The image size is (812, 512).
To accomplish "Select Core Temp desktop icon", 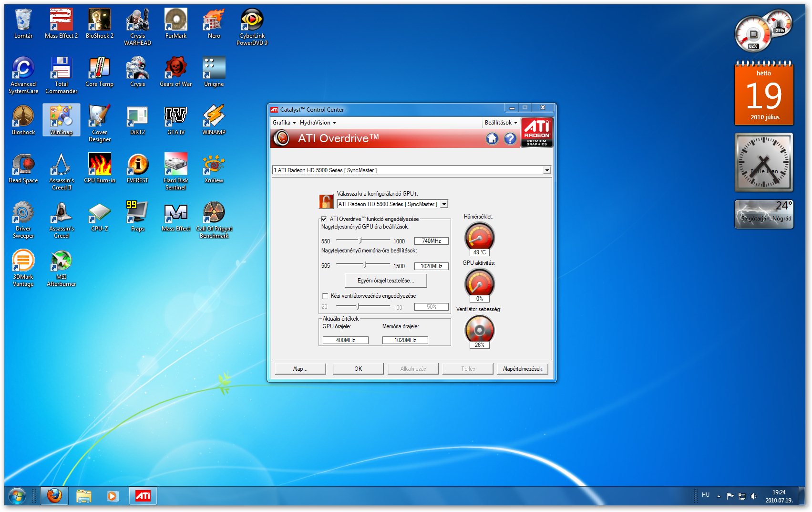I will (x=100, y=73).
